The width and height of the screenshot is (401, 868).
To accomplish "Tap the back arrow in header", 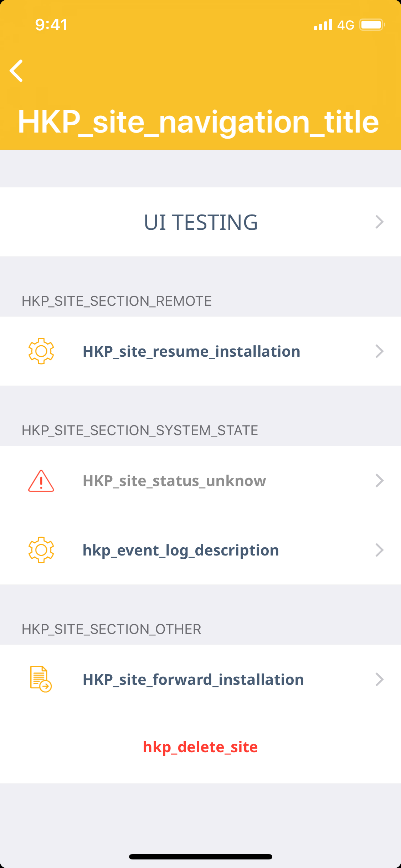I will pos(16,71).
